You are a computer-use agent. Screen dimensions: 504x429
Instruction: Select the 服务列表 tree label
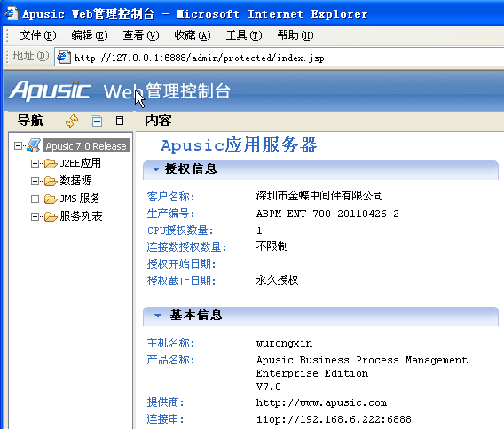[x=81, y=216]
